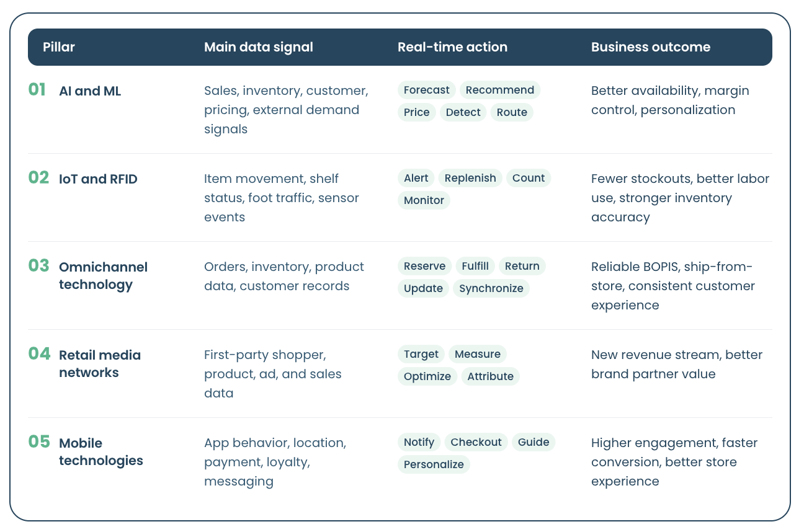Viewport: 804px width, 532px height.
Task: Click the 04 row number
Action: coord(39,353)
